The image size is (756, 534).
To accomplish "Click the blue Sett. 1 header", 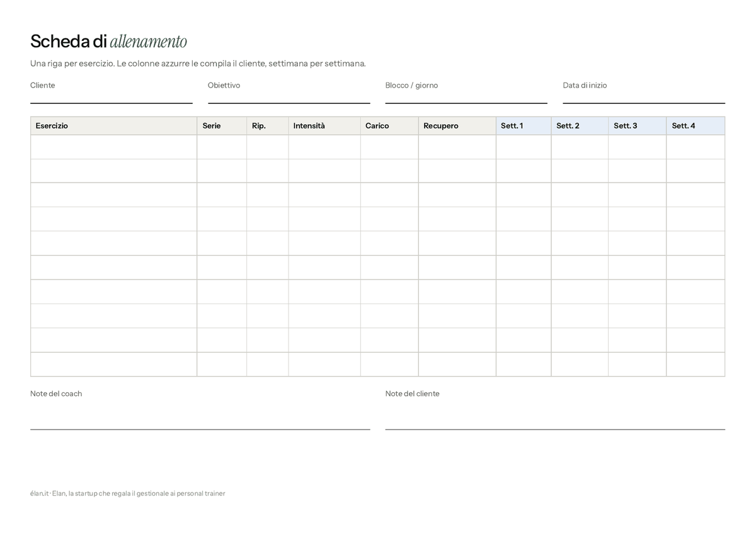I will pos(524,126).
